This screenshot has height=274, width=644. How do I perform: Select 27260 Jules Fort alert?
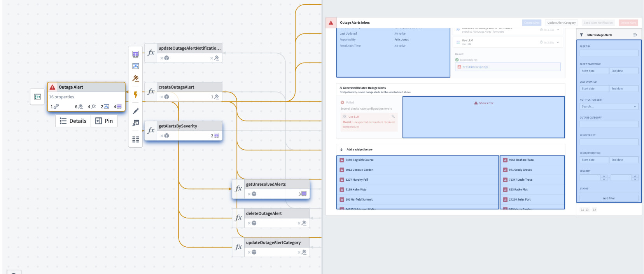coord(532,199)
